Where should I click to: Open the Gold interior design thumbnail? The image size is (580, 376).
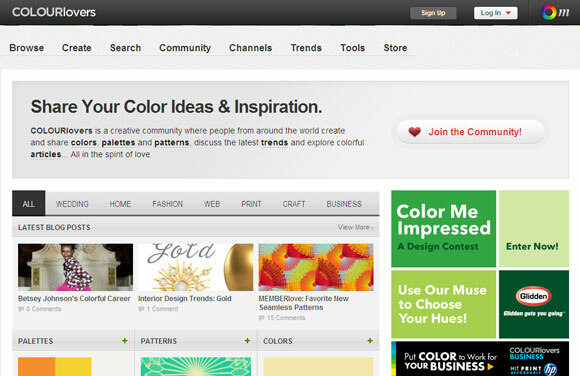click(196, 267)
